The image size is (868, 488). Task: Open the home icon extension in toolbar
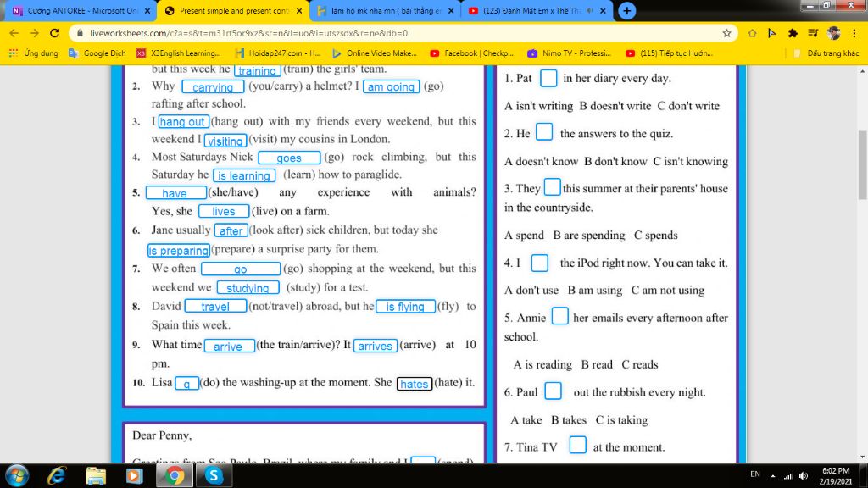pos(752,33)
